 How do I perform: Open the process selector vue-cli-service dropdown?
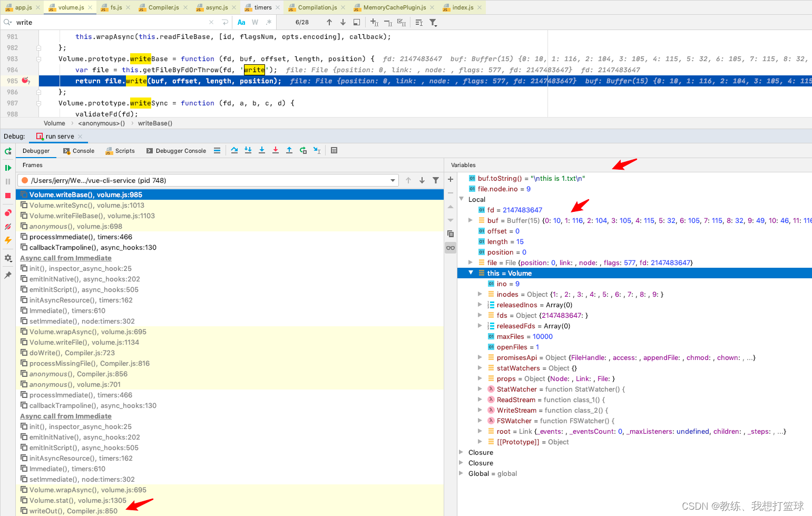click(208, 180)
